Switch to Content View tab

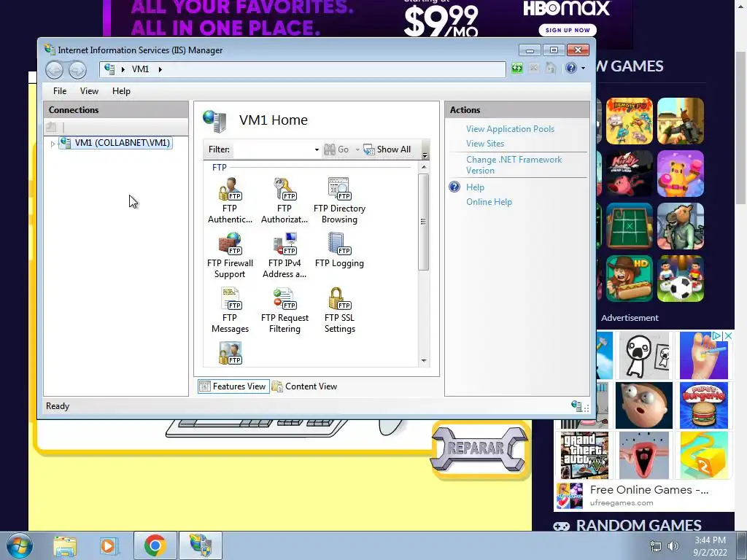pos(305,386)
